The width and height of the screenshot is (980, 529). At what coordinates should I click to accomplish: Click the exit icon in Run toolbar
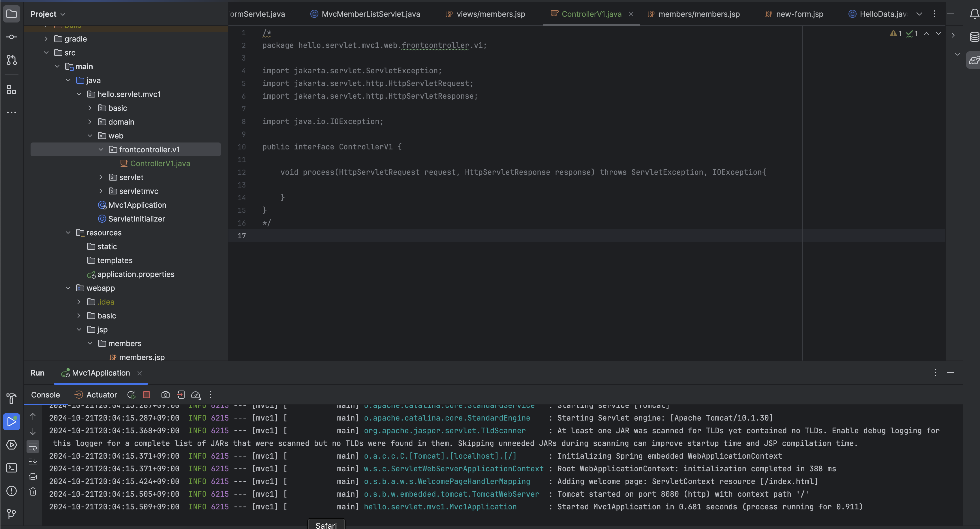[x=181, y=395]
